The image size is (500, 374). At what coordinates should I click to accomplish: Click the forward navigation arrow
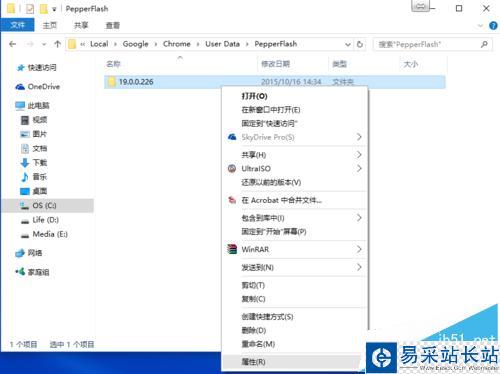30,44
